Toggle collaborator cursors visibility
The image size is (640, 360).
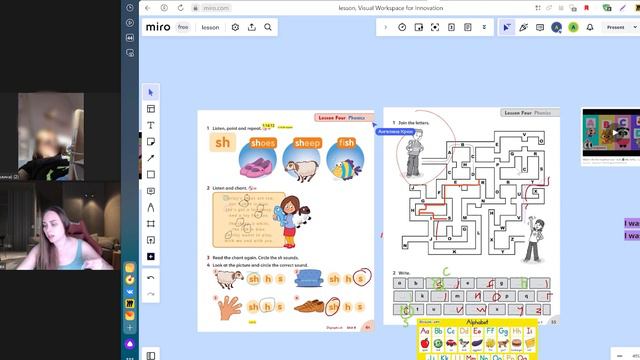coord(507,27)
